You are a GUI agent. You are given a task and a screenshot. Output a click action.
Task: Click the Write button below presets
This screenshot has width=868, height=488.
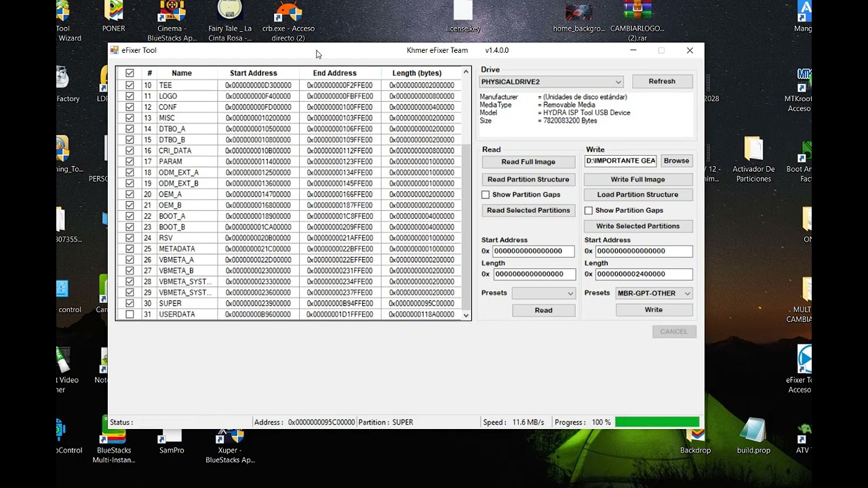coord(654,310)
